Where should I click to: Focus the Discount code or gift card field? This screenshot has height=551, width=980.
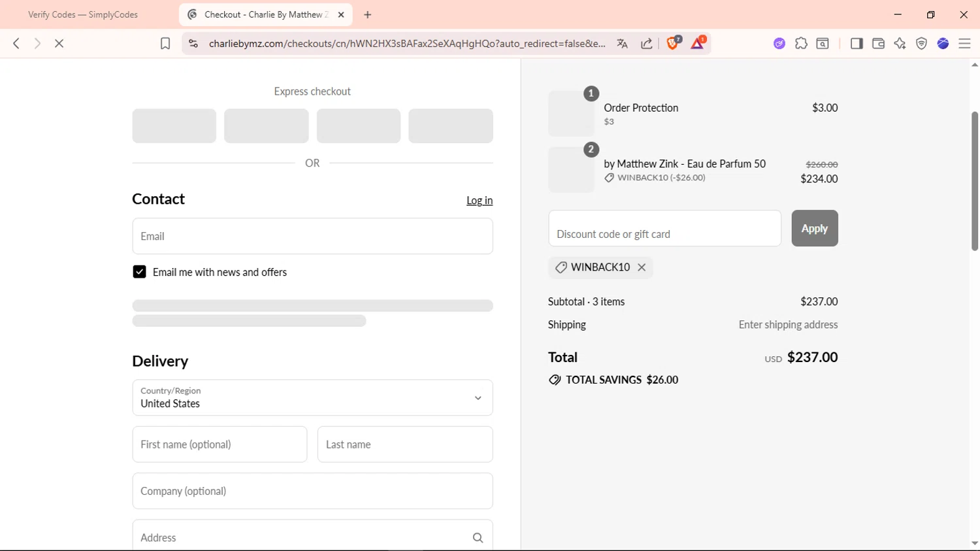coord(664,228)
